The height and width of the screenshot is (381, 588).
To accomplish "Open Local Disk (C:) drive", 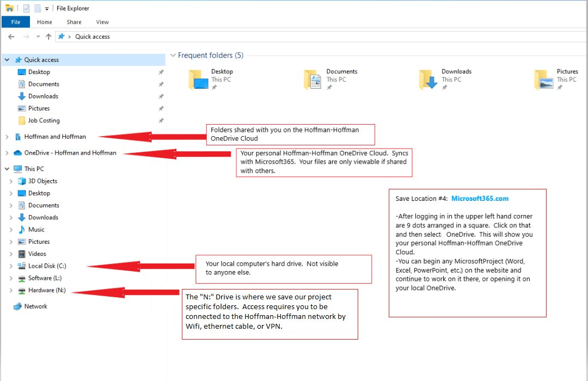I will [47, 266].
